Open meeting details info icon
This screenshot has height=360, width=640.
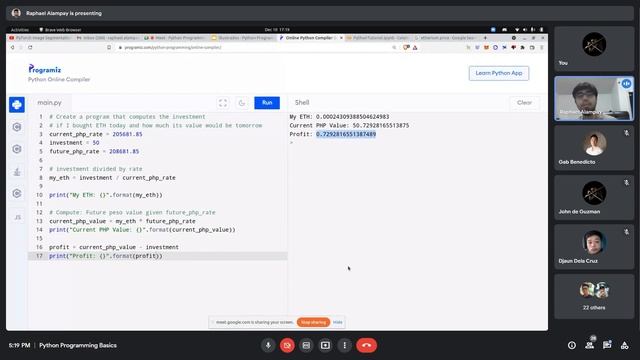[571, 345]
